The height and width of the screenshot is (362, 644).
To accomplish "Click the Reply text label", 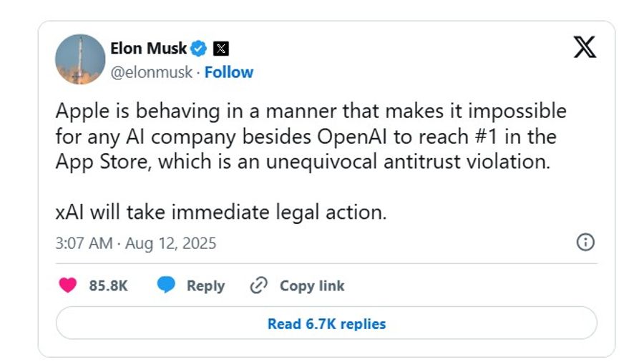I will coord(206,285).
